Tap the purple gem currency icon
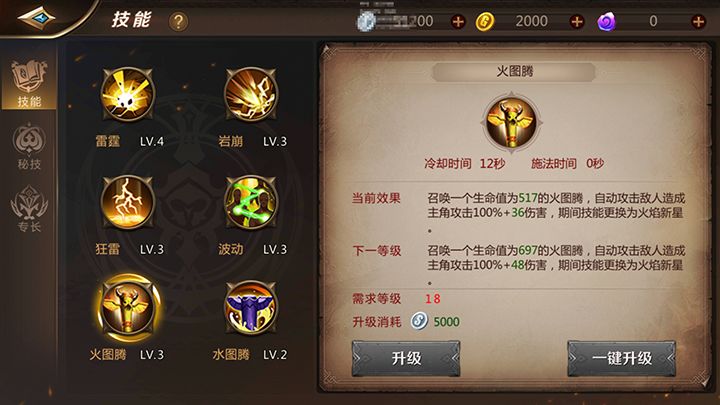 (606, 22)
